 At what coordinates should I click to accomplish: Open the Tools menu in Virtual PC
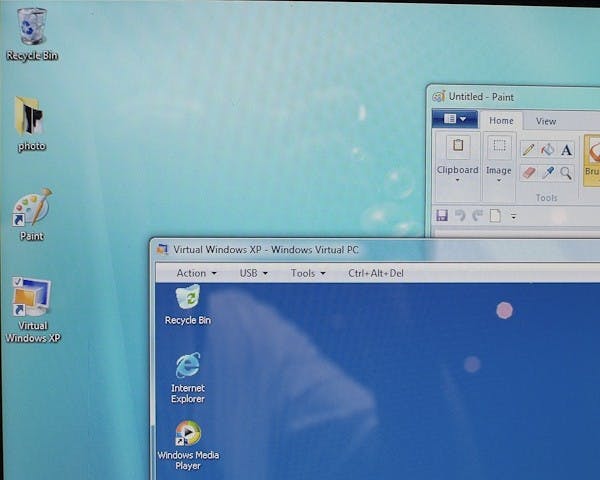click(308, 273)
